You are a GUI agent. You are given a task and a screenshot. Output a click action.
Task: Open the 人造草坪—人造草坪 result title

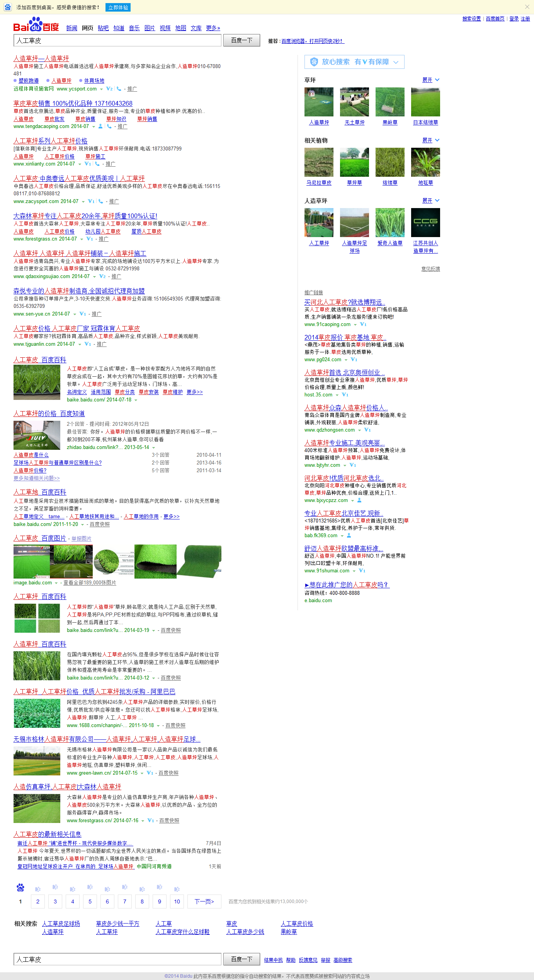coord(41,58)
